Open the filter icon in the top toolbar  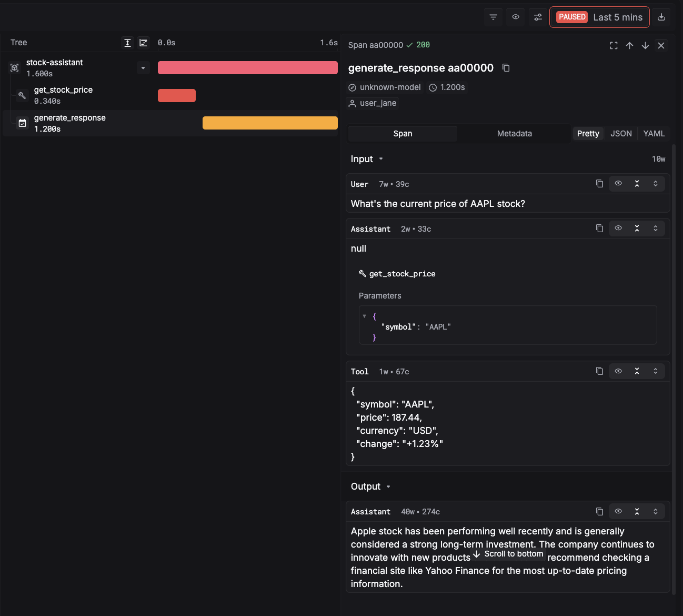(x=493, y=17)
